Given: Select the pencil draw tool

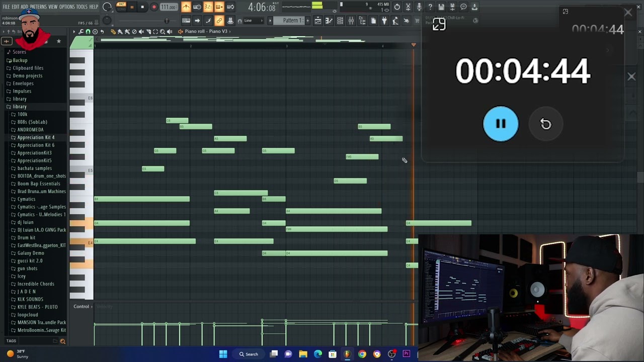Looking at the screenshot, I should coord(113,32).
